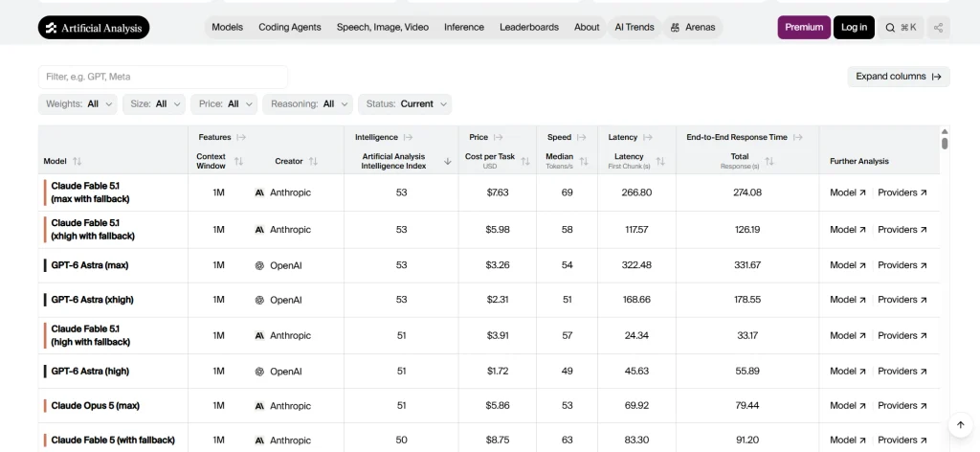Open Coding Agents nav item

click(289, 28)
